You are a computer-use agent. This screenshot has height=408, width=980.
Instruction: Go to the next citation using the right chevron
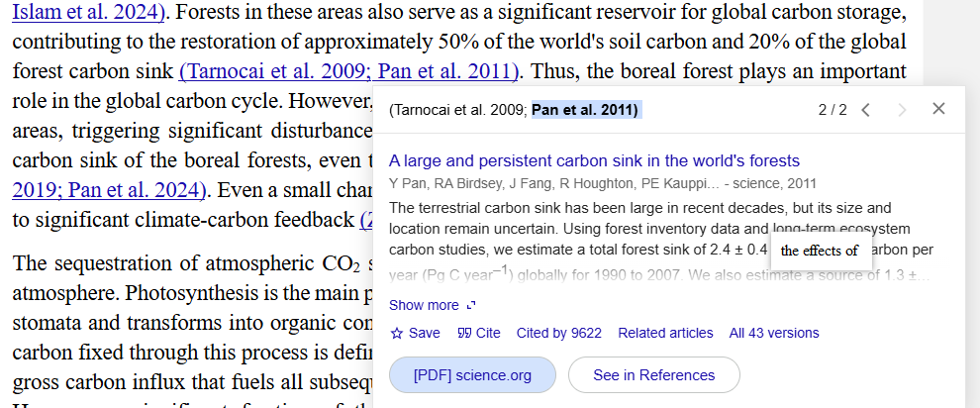point(902,110)
